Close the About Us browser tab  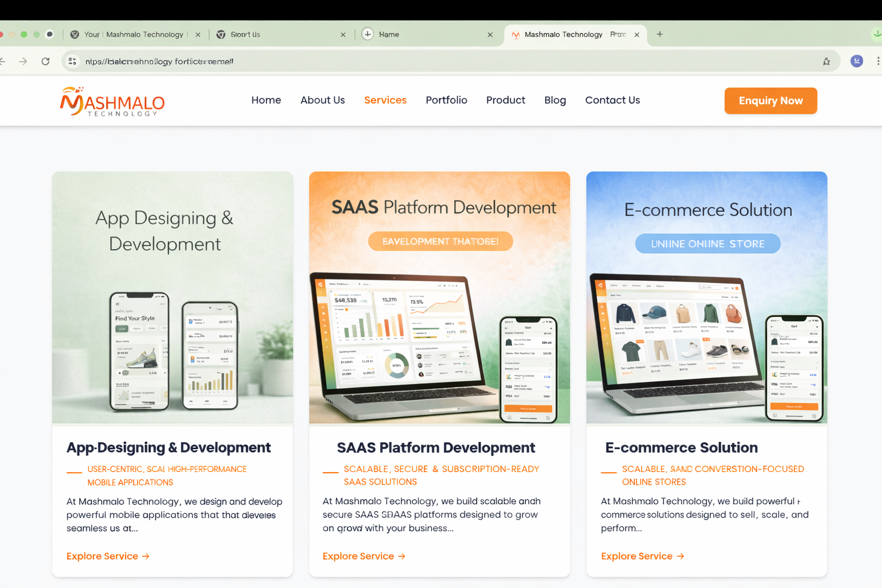[x=343, y=34]
